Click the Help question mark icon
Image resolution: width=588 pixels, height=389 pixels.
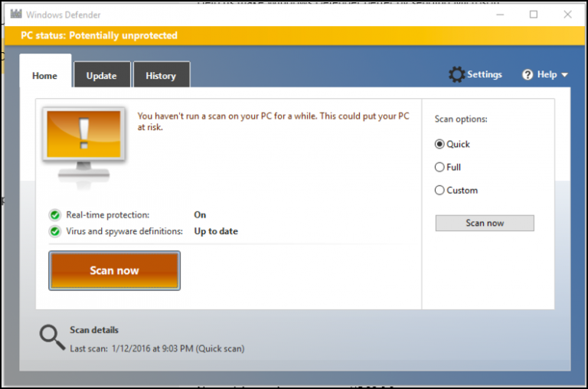(528, 74)
